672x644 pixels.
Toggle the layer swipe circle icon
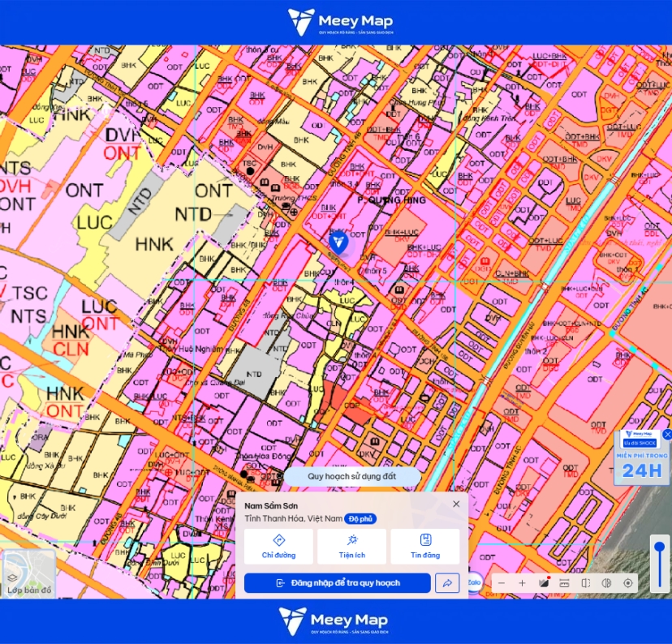click(x=606, y=583)
